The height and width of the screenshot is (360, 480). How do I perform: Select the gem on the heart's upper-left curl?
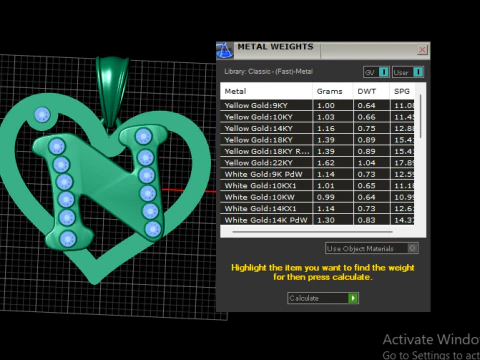(x=42, y=115)
